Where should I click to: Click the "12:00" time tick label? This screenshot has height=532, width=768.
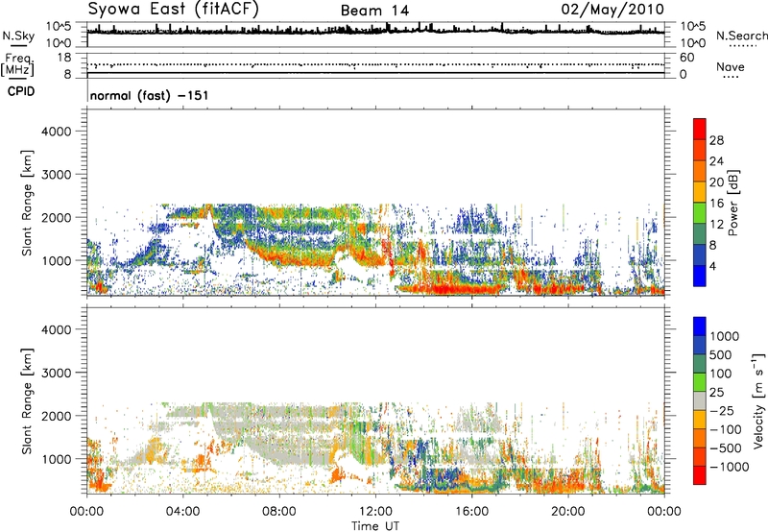coord(375,512)
